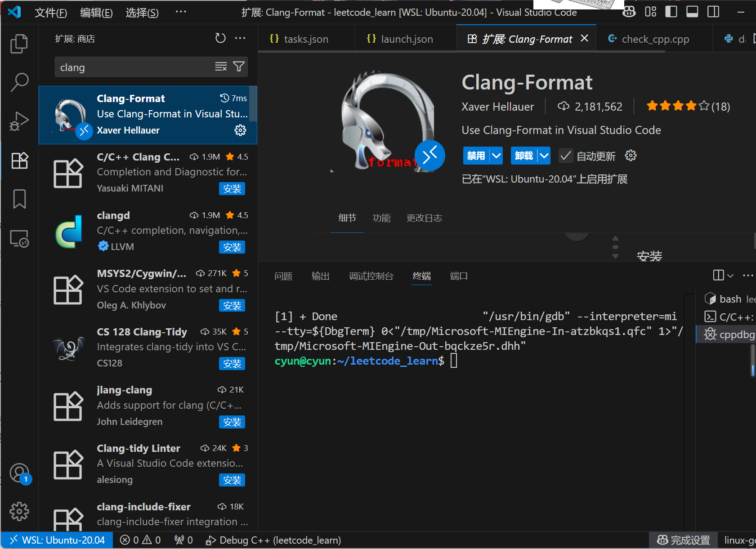The height and width of the screenshot is (549, 756).
Task: Install C/C++ Clang Command Adapter extension
Action: tap(232, 189)
